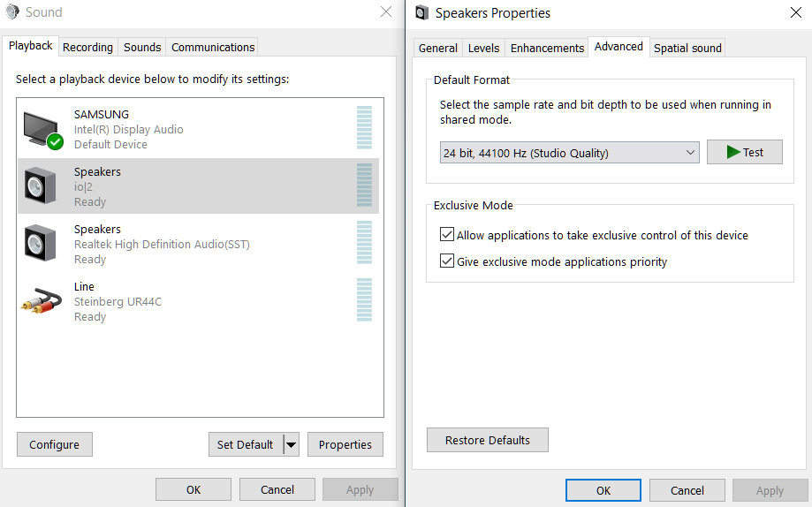Open Configure for selected device
This screenshot has width=812, height=507.
point(54,444)
